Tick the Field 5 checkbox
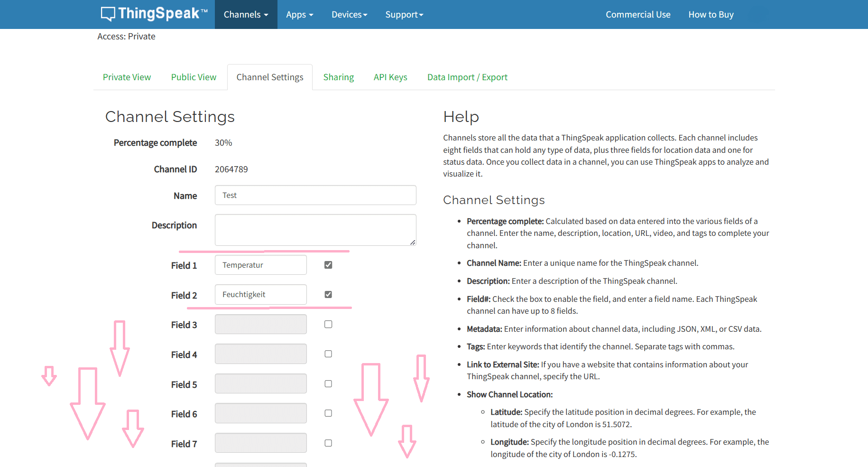The image size is (868, 467). (x=328, y=384)
